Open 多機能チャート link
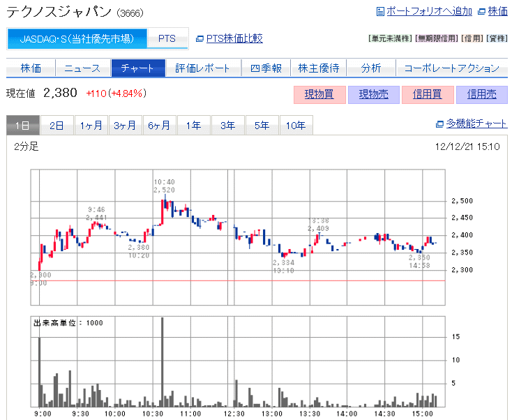The height and width of the screenshot is (420, 512). [476, 123]
